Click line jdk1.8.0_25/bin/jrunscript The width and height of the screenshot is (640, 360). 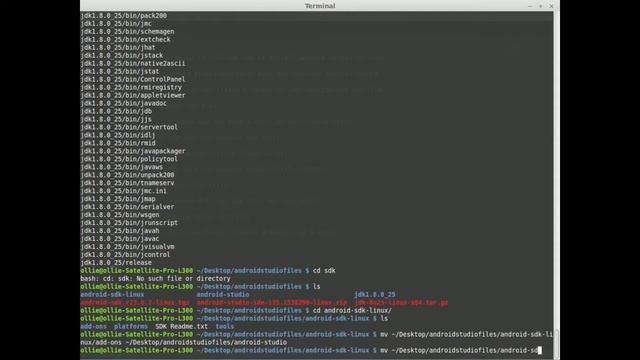pos(129,222)
